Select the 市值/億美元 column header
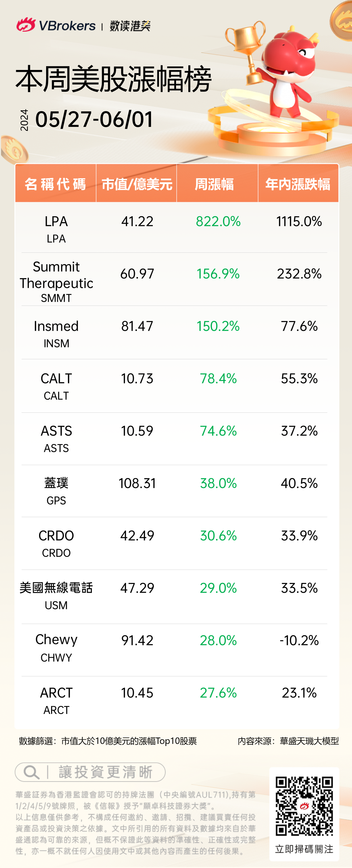The width and height of the screenshot is (352, 868). (x=137, y=184)
